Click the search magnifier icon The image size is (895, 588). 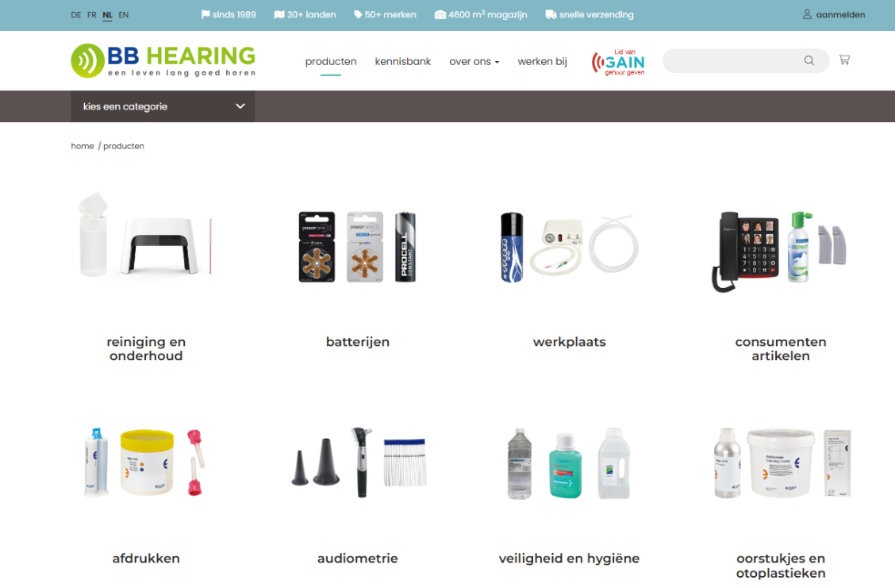point(809,60)
